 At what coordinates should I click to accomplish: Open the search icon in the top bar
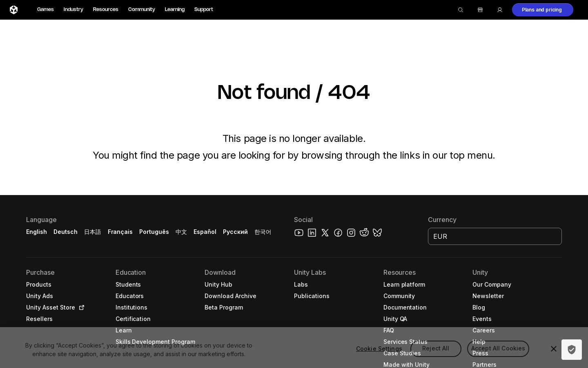pos(461,10)
